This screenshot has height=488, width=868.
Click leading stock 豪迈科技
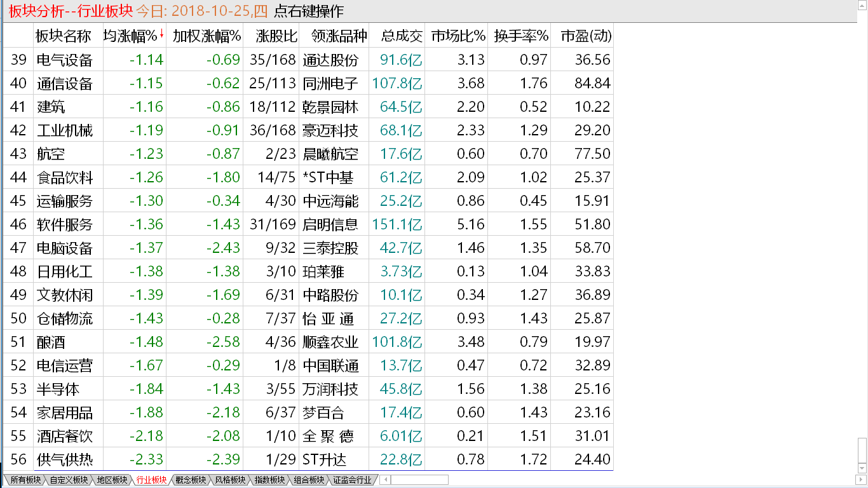[x=330, y=130]
